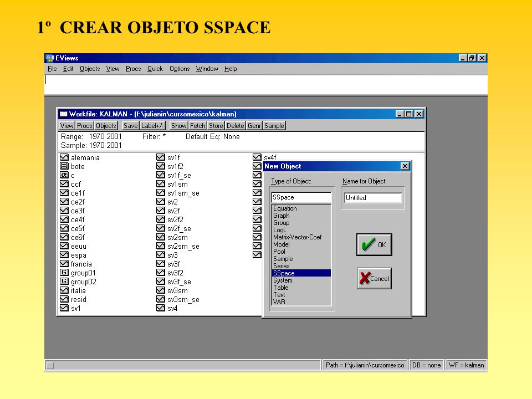This screenshot has height=399, width=532.
Task: Select the series icon for francia
Action: (64, 263)
